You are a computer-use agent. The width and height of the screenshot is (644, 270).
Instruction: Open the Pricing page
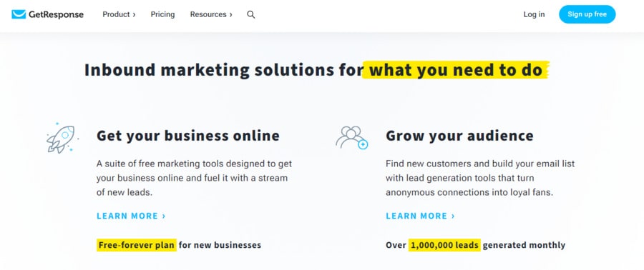click(162, 14)
